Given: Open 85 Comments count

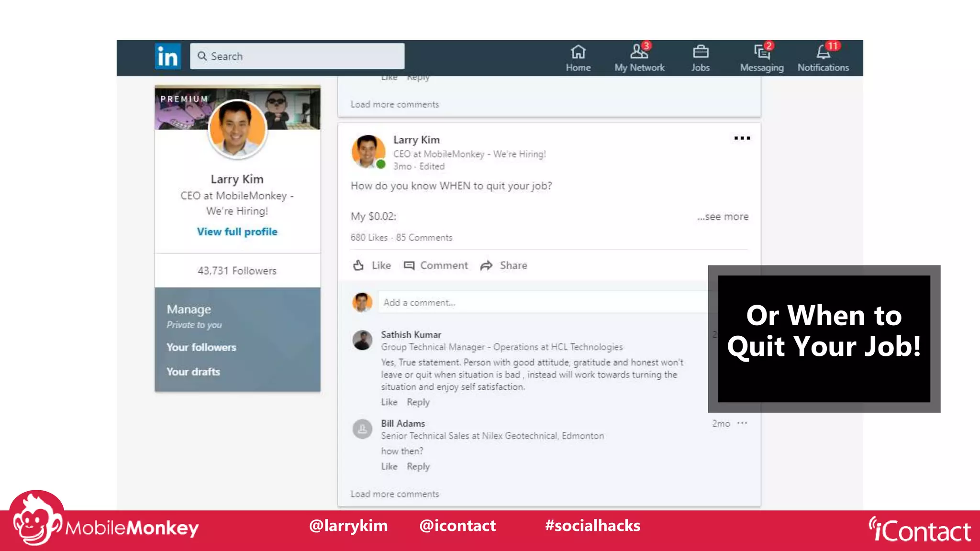Looking at the screenshot, I should coord(424,238).
